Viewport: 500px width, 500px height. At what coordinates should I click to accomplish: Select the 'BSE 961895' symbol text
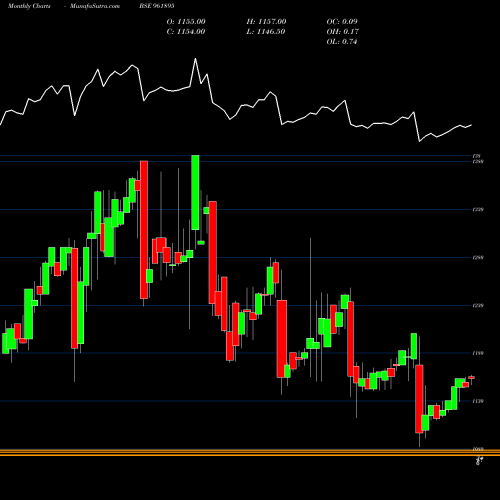157,6
